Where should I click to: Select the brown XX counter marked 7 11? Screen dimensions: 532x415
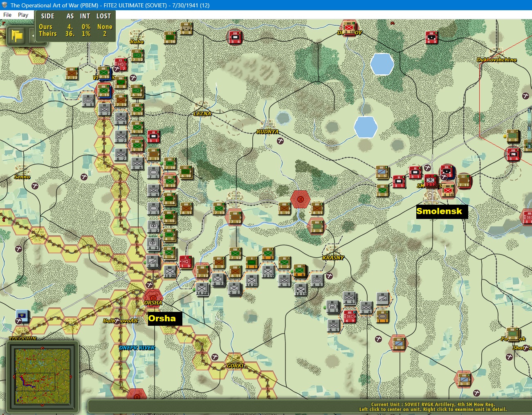[464, 181]
